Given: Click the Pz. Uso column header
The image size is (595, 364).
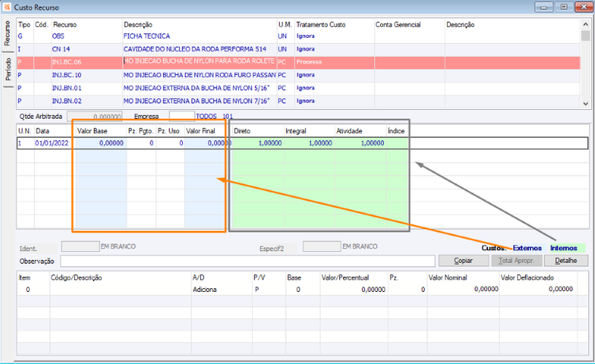Looking at the screenshot, I should click(x=169, y=131).
